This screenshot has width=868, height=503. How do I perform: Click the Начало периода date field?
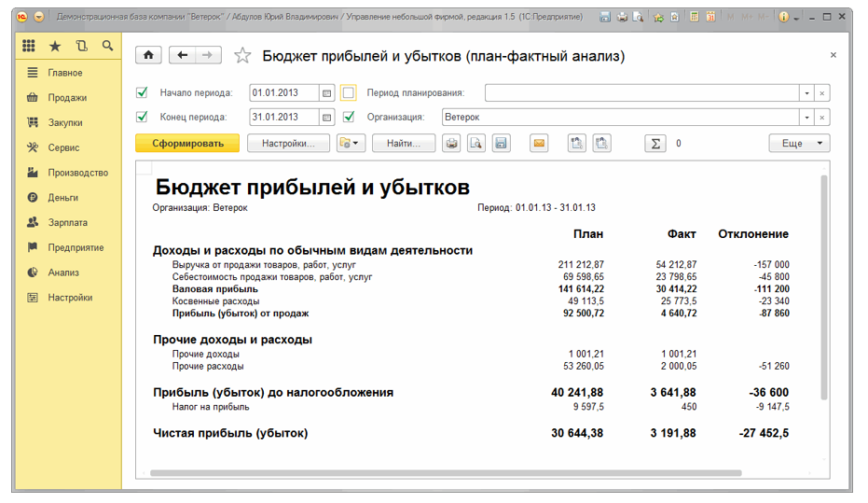(283, 93)
